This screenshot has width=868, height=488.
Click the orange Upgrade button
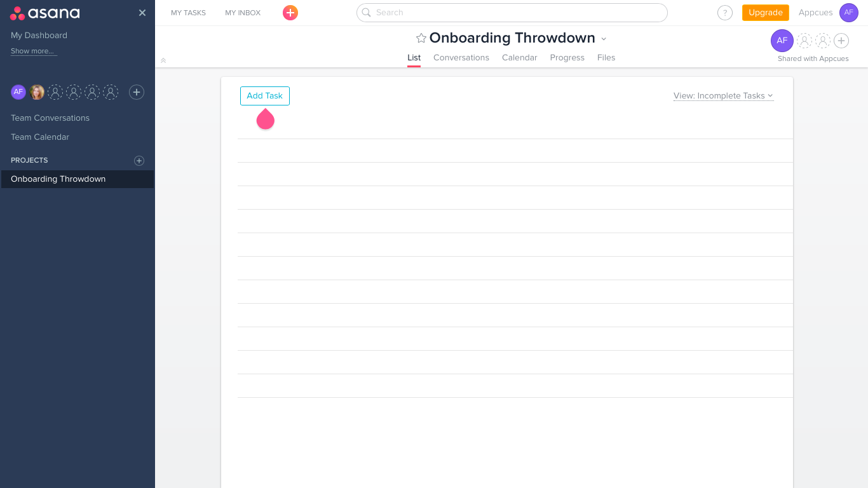coord(765,13)
